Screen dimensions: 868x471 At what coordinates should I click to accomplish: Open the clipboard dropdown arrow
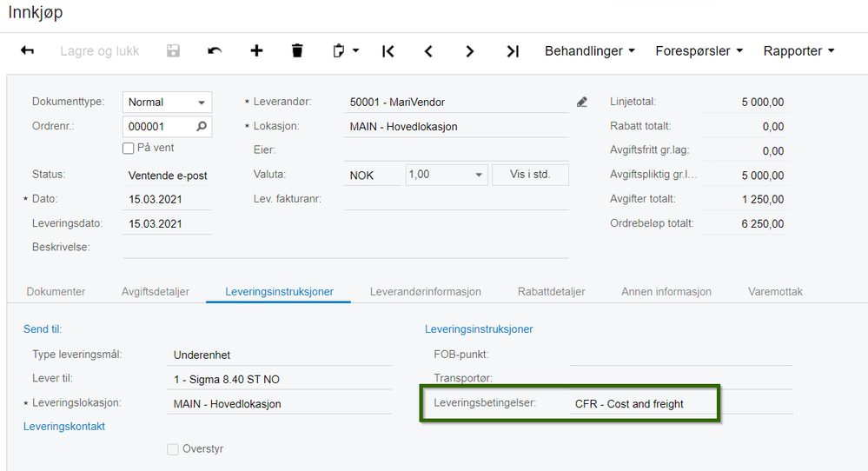(356, 51)
